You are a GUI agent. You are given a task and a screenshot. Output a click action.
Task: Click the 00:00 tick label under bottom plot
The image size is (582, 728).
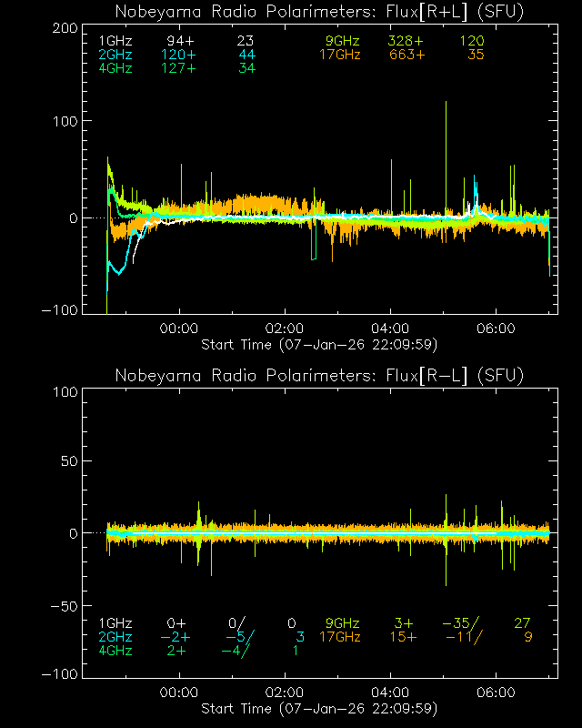[178, 693]
